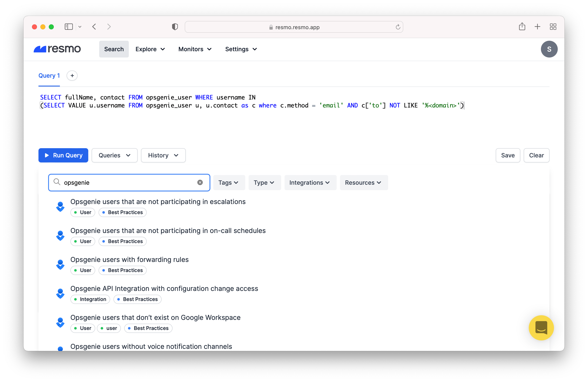Click the lowercase user tag
This screenshot has height=382, width=588.
pyautogui.click(x=109, y=328)
